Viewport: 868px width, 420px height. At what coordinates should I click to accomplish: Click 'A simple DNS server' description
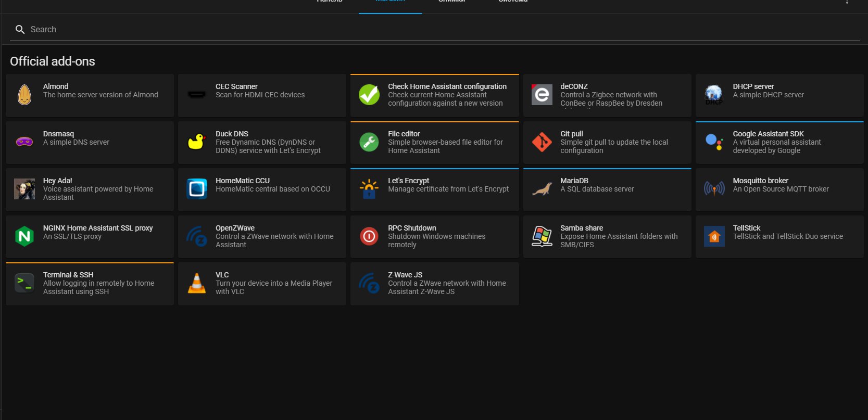[76, 142]
